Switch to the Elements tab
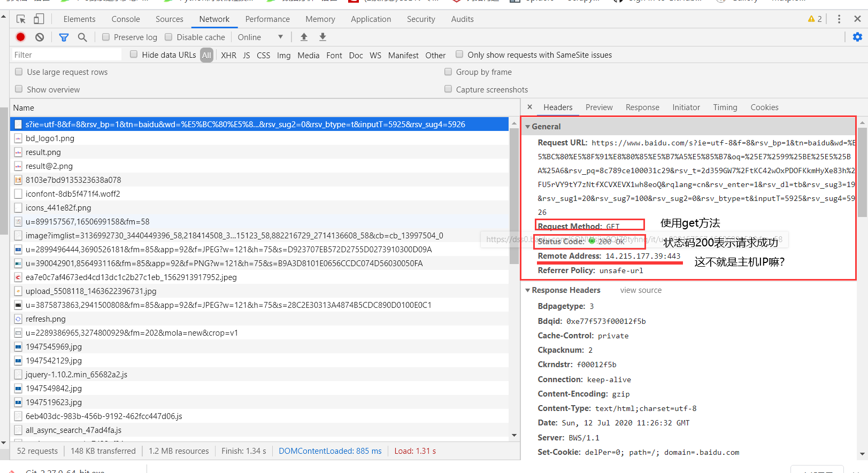 pyautogui.click(x=79, y=19)
